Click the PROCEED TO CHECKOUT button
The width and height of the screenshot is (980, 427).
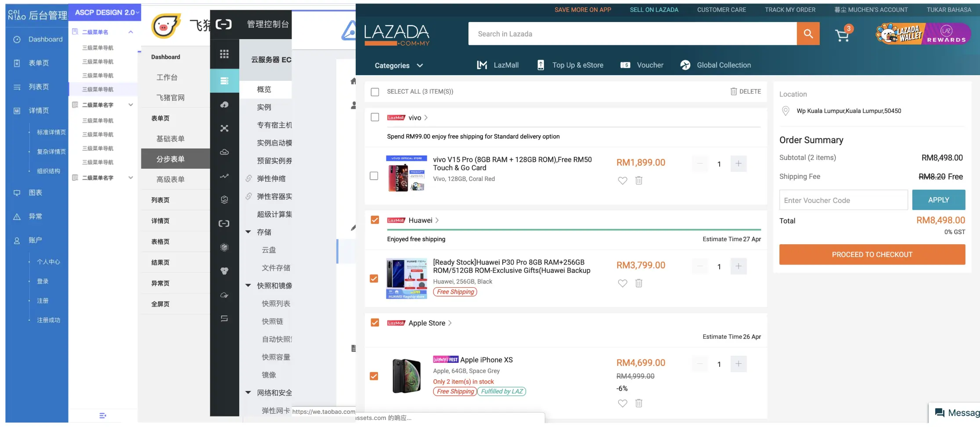click(872, 255)
